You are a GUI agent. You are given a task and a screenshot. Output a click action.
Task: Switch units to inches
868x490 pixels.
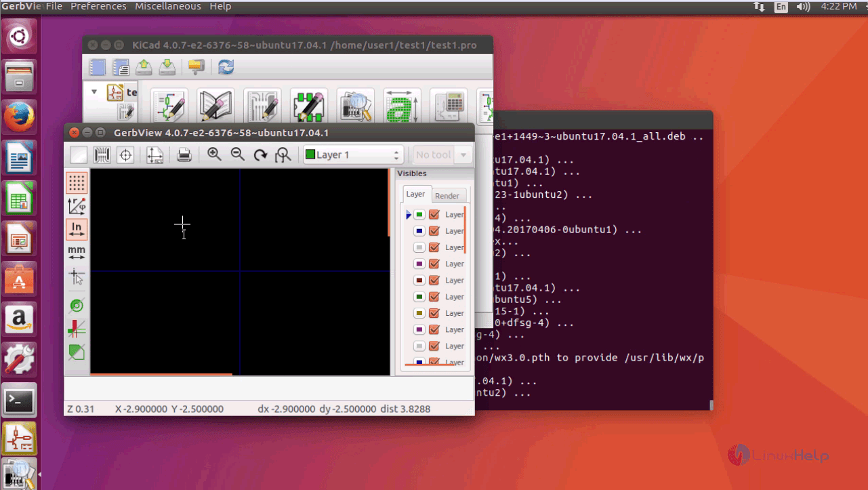click(77, 229)
